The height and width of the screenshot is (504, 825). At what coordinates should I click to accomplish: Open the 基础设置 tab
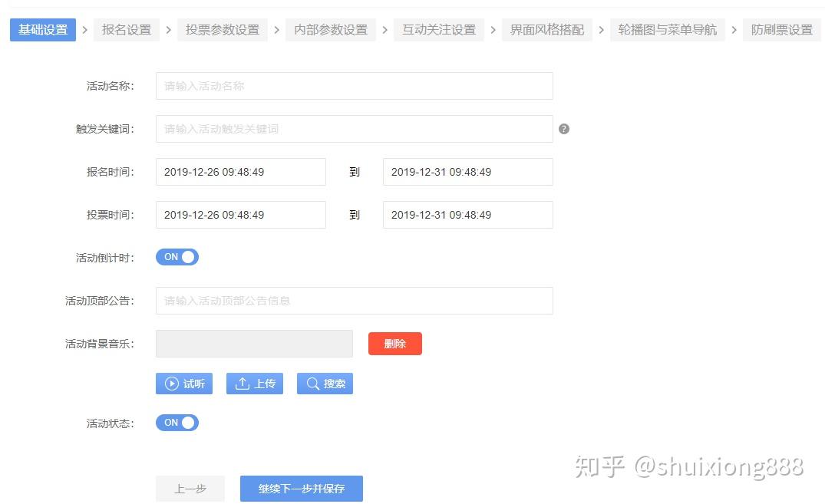(43, 29)
